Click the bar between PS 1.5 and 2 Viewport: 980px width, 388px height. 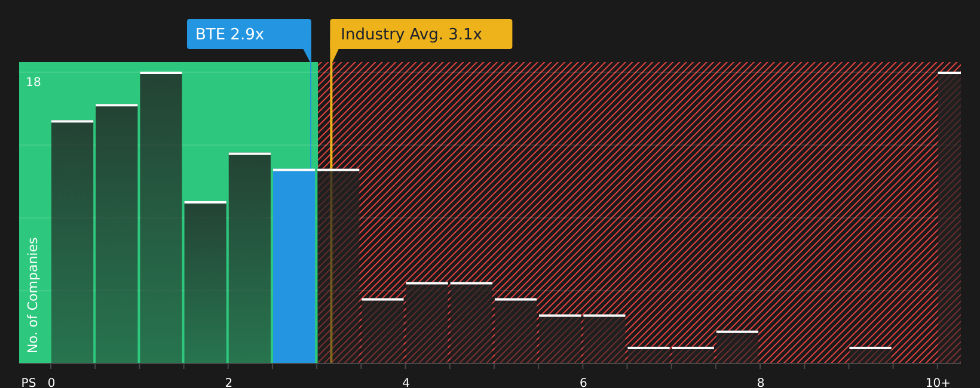[206, 282]
